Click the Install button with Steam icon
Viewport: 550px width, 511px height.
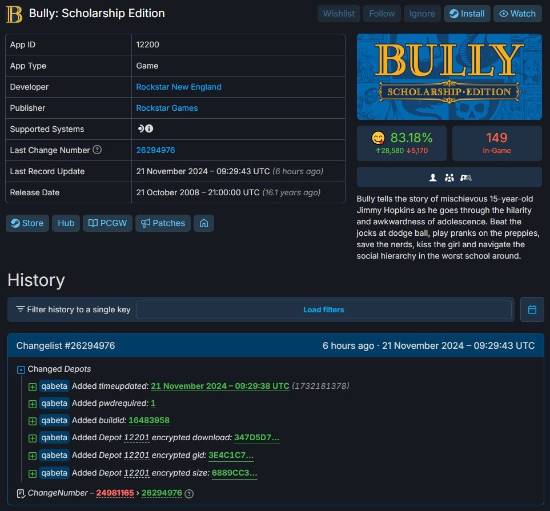pos(467,14)
